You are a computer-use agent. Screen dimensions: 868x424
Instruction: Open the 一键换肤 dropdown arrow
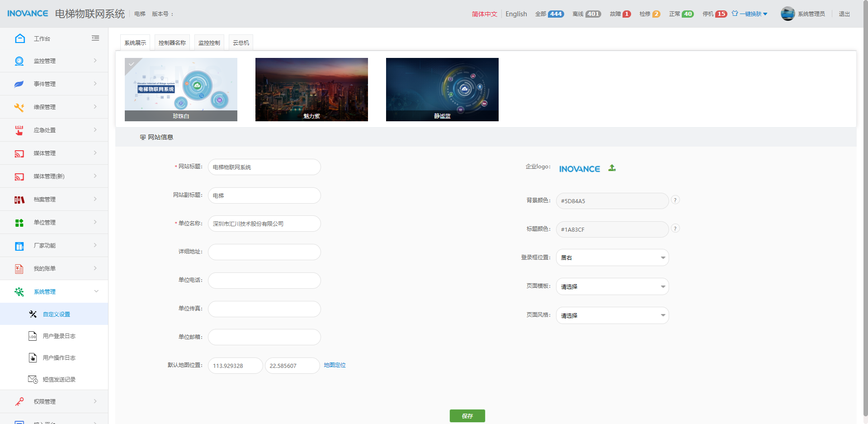[765, 14]
